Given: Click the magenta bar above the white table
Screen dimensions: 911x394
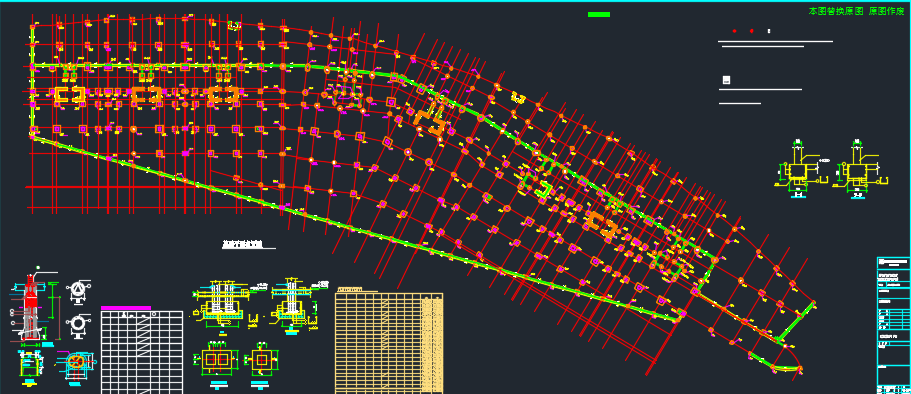Looking at the screenshot, I should [x=125, y=308].
